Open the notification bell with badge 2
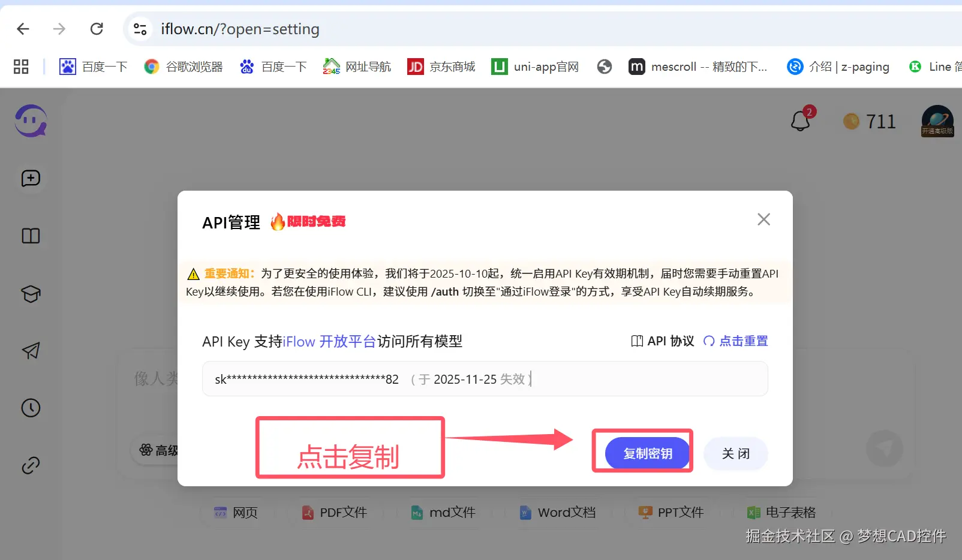Image resolution: width=962 pixels, height=560 pixels. click(801, 121)
